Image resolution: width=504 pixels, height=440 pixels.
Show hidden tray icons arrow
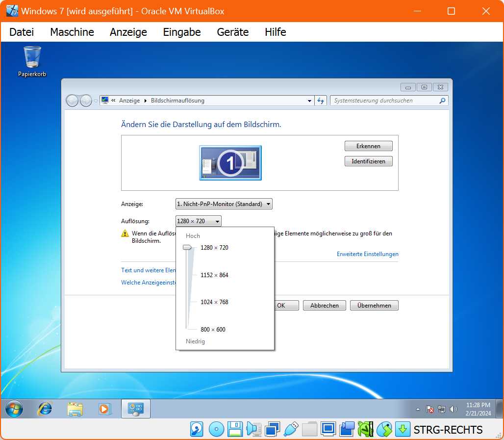point(418,409)
